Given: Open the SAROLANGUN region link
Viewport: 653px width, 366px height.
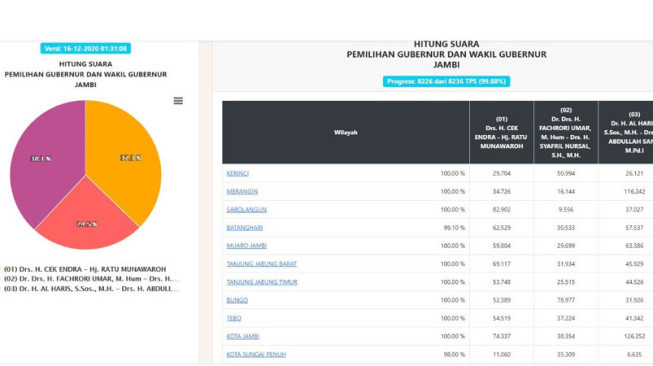Looking at the screenshot, I should 246,209.
